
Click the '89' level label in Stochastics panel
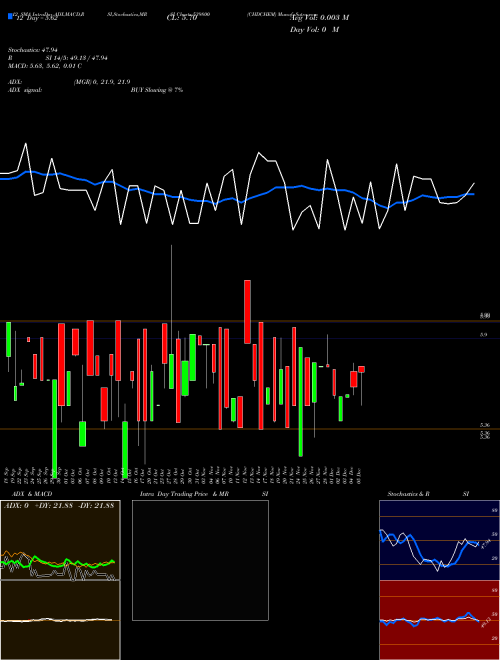[495, 510]
